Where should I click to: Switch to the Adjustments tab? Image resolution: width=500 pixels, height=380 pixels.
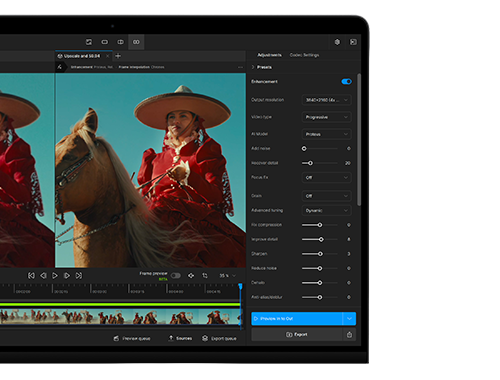pyautogui.click(x=269, y=55)
